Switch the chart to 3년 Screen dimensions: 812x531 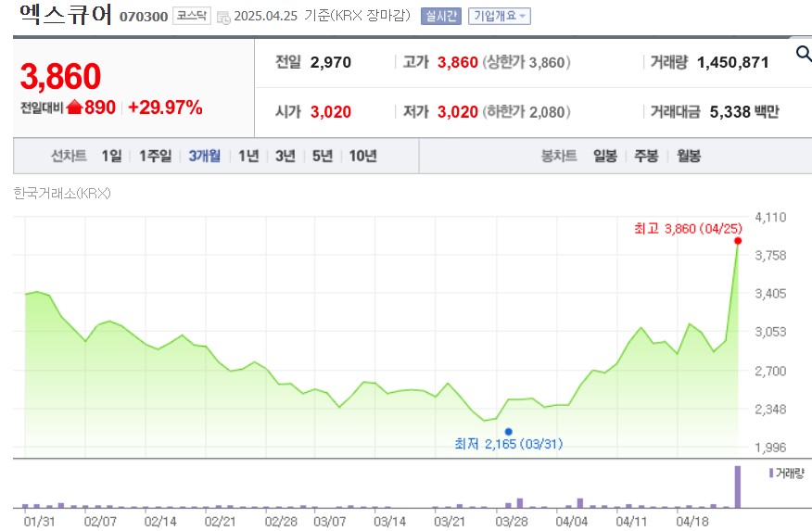285,156
